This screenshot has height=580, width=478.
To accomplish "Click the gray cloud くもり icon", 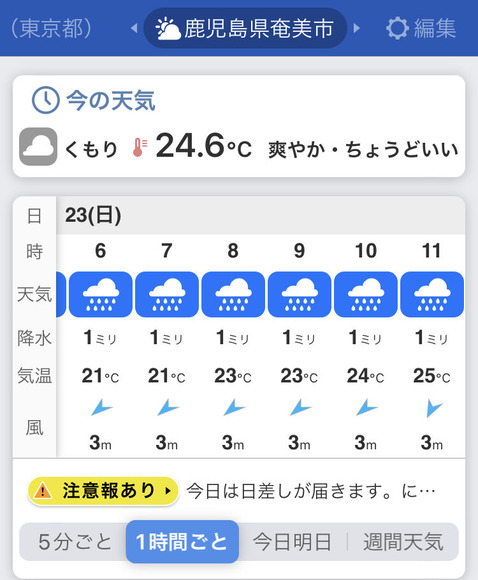I will click(38, 146).
